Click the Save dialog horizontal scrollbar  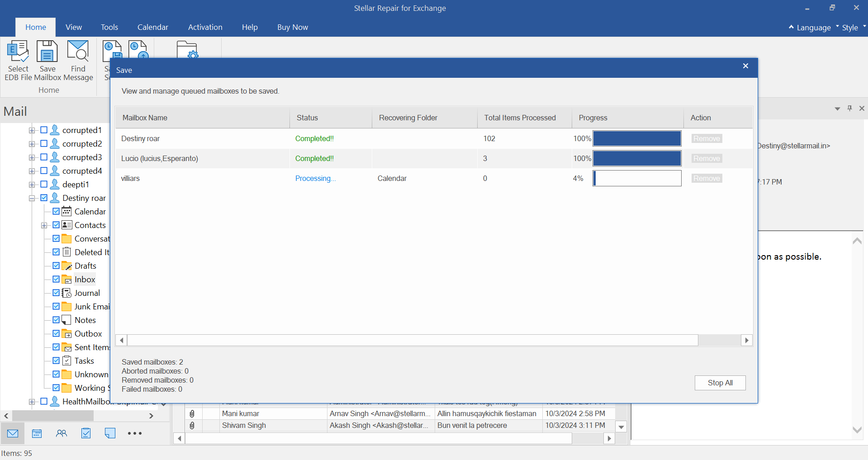(x=412, y=340)
